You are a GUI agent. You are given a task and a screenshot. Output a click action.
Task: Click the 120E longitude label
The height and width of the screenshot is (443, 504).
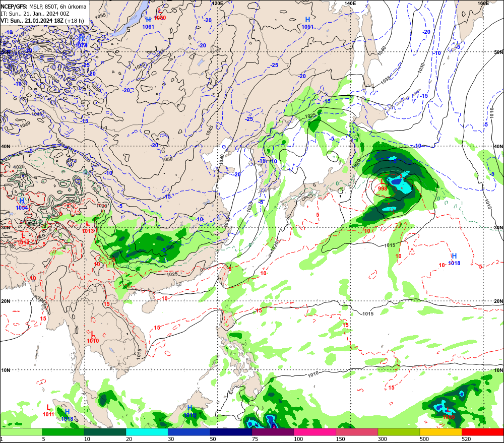point(218,3)
